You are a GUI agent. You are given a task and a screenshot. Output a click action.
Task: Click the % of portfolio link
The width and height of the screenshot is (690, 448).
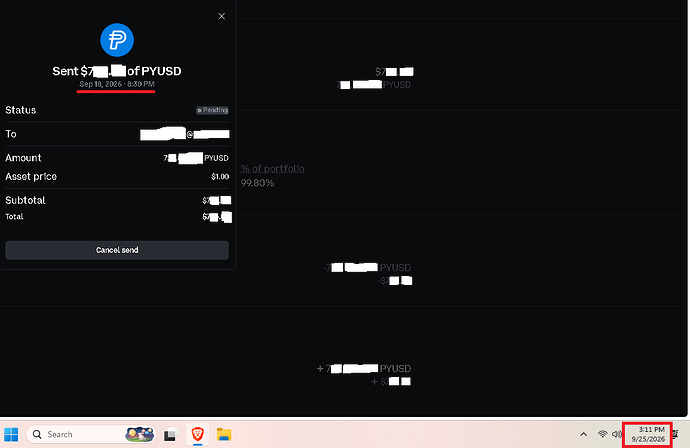(272, 169)
